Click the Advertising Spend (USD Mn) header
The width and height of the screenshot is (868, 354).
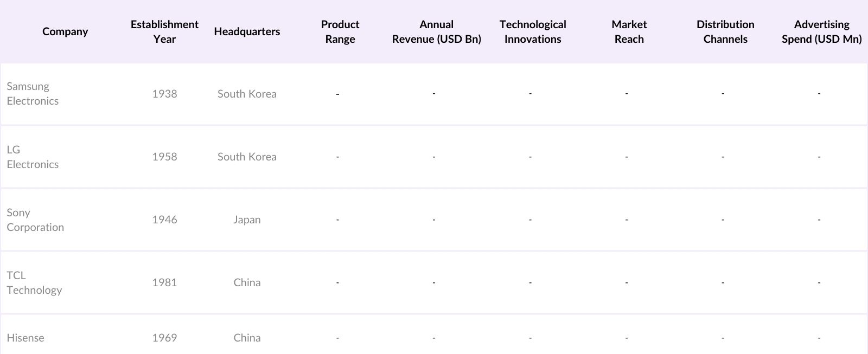point(821,31)
